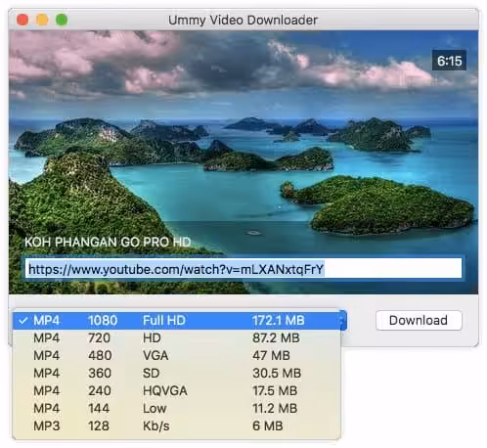487x448 pixels.
Task: Select MP4 360 SD option
Action: click(x=176, y=373)
